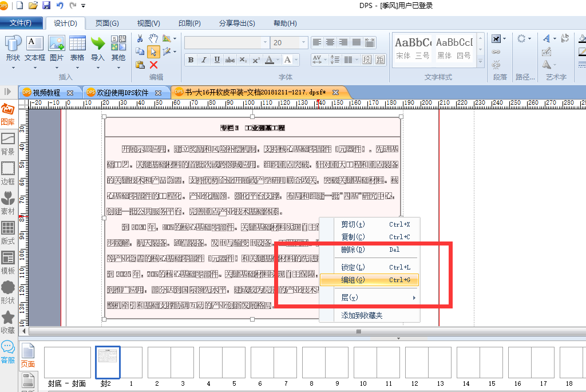Toggle Bold formatting button
586x392 pixels.
(x=191, y=60)
